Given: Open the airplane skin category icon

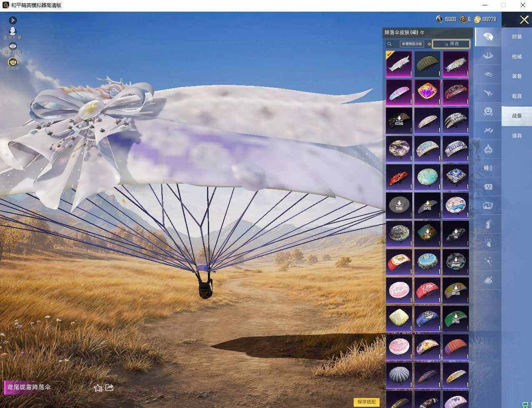Looking at the screenshot, I should [x=488, y=93].
